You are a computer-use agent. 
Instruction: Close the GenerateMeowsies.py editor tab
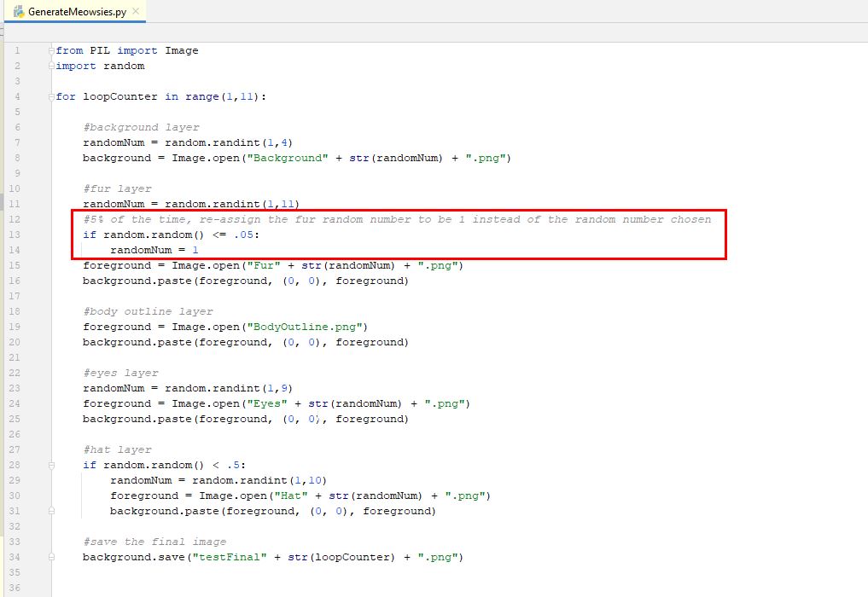click(136, 11)
